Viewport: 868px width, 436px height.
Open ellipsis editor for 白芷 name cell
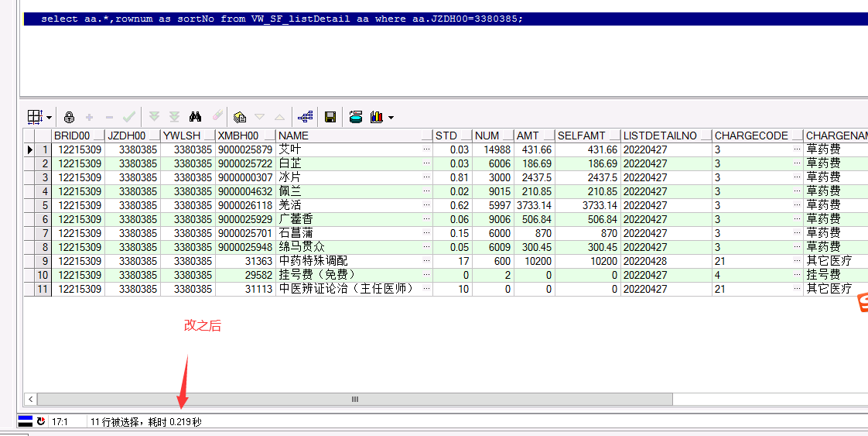point(426,163)
